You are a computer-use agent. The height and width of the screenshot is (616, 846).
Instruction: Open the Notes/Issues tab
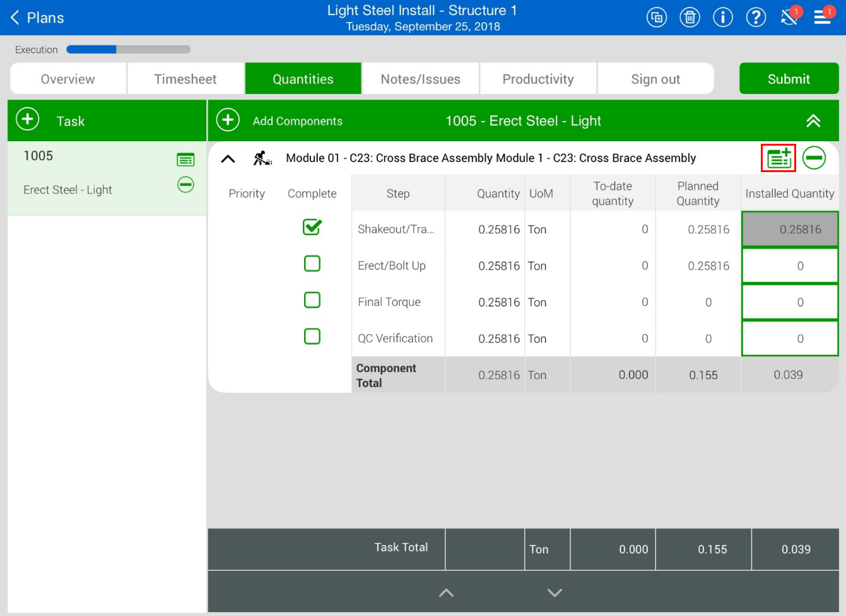click(420, 79)
